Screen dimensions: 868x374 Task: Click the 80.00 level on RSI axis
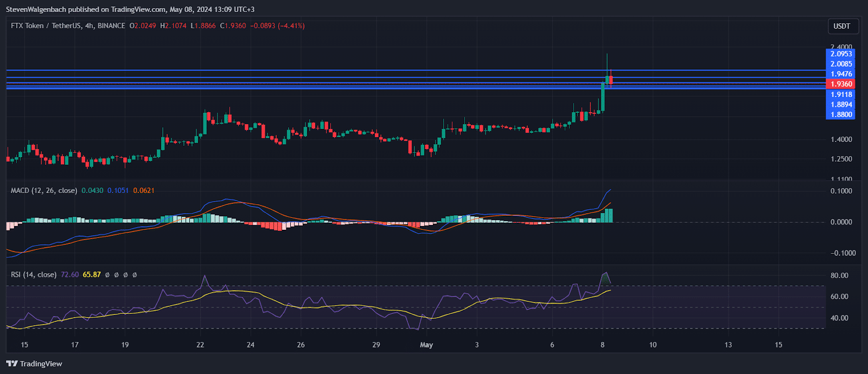839,275
